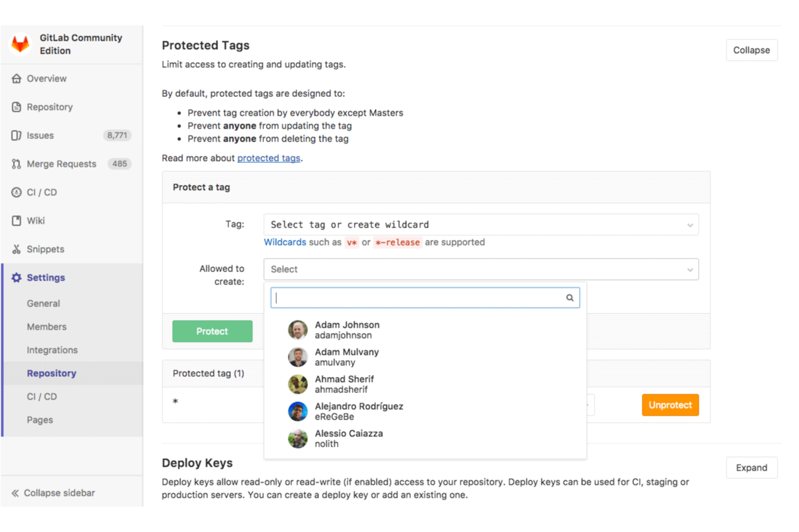Open the Wildcards help link
Image resolution: width=799 pixels, height=532 pixels.
(x=285, y=242)
